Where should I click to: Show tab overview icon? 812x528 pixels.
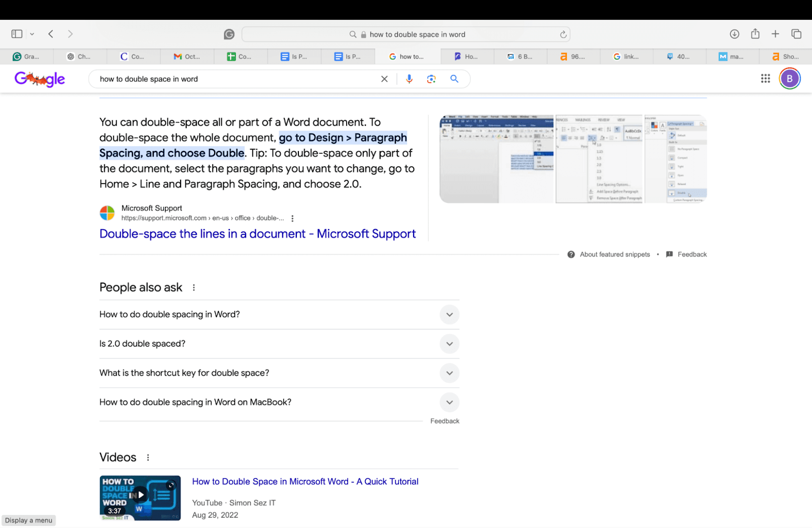pos(796,34)
